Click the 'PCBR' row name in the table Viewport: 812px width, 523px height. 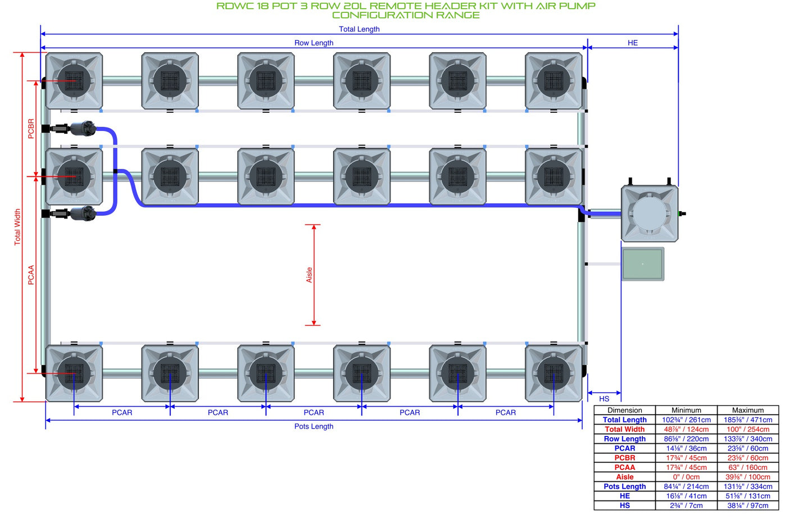point(625,458)
